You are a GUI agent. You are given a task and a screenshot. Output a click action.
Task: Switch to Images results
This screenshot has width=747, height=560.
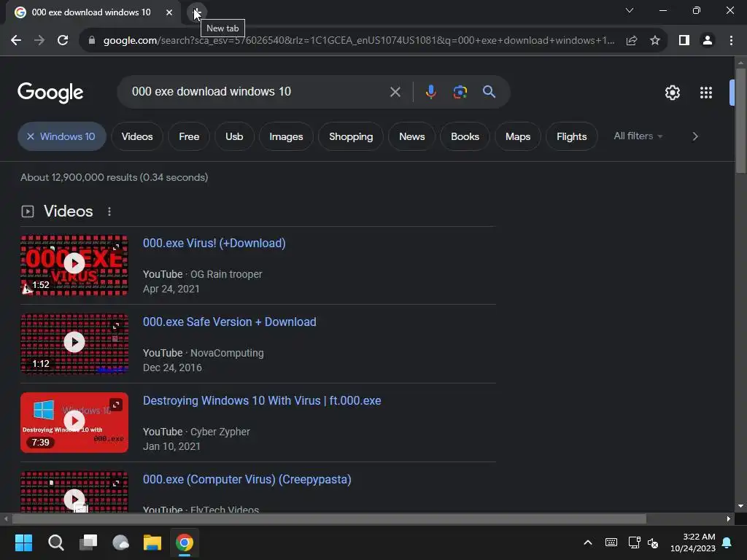click(x=286, y=136)
